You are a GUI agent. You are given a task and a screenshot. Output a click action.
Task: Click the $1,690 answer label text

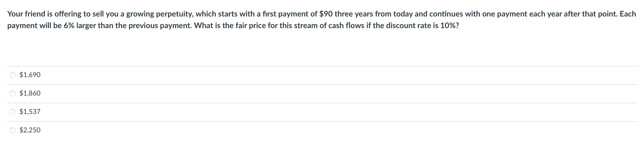30,75
